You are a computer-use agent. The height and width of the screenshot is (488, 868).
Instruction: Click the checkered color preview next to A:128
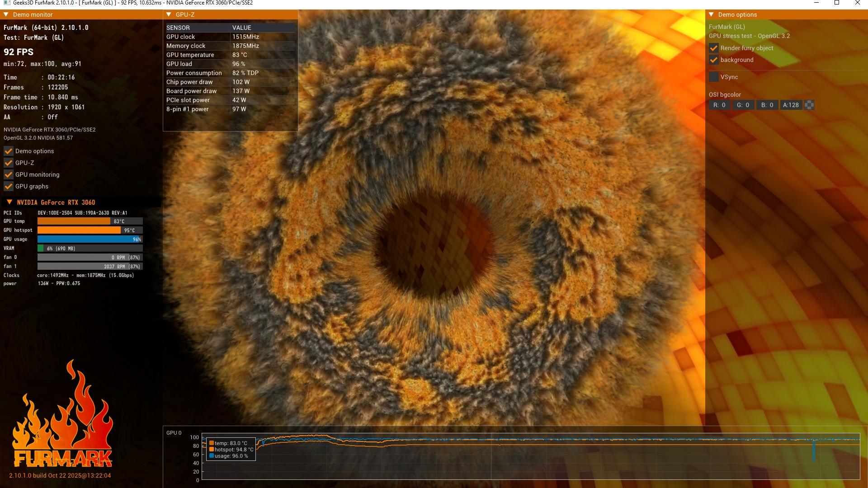[x=809, y=105]
